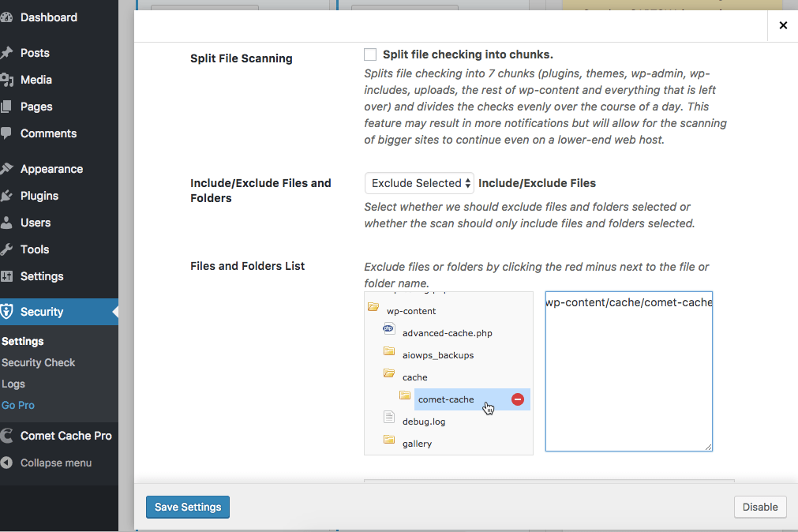This screenshot has height=532, width=798.
Task: Click the Disable button
Action: click(x=760, y=507)
